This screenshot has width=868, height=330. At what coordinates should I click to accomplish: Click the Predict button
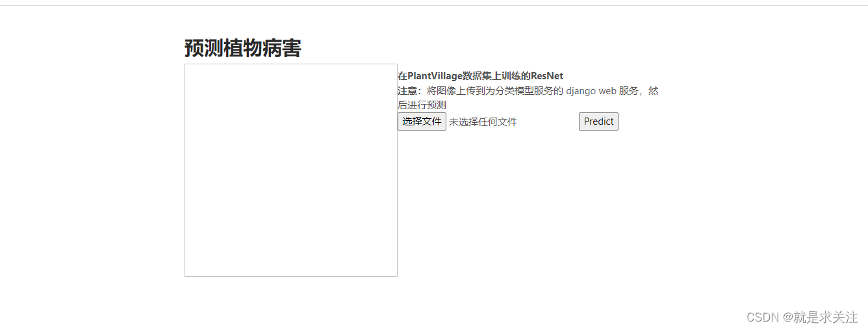click(598, 121)
